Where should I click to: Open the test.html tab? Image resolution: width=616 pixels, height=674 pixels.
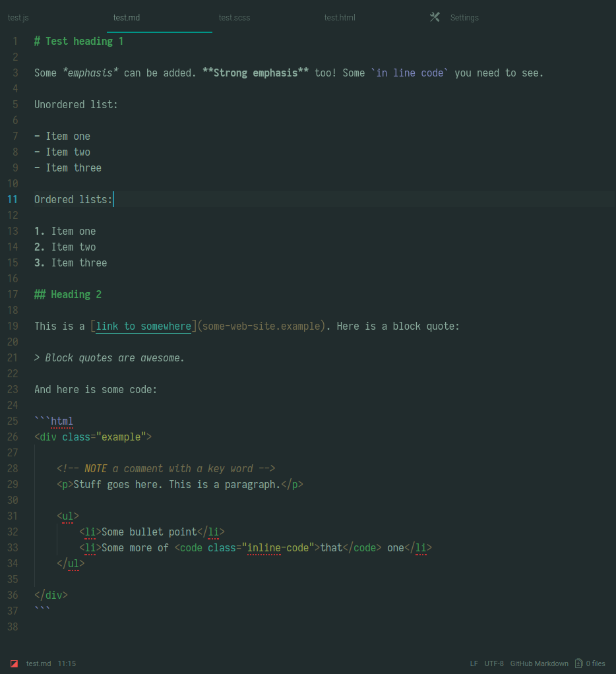coord(340,18)
